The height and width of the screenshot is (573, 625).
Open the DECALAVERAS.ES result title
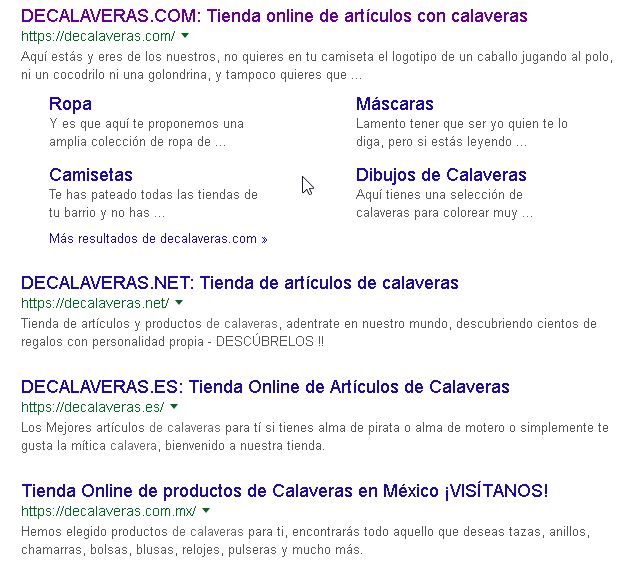pos(265,387)
